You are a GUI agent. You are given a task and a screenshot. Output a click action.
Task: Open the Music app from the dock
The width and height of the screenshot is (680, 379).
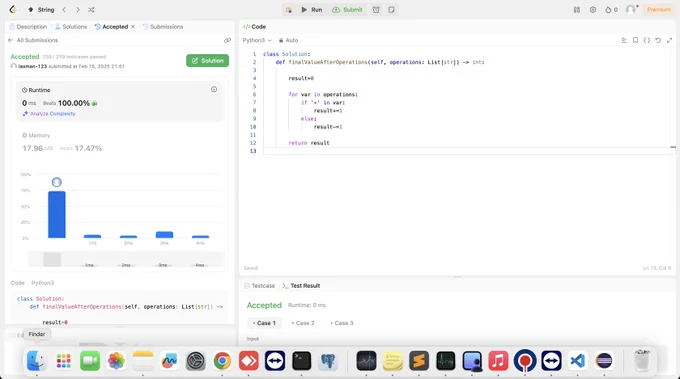coord(498,361)
